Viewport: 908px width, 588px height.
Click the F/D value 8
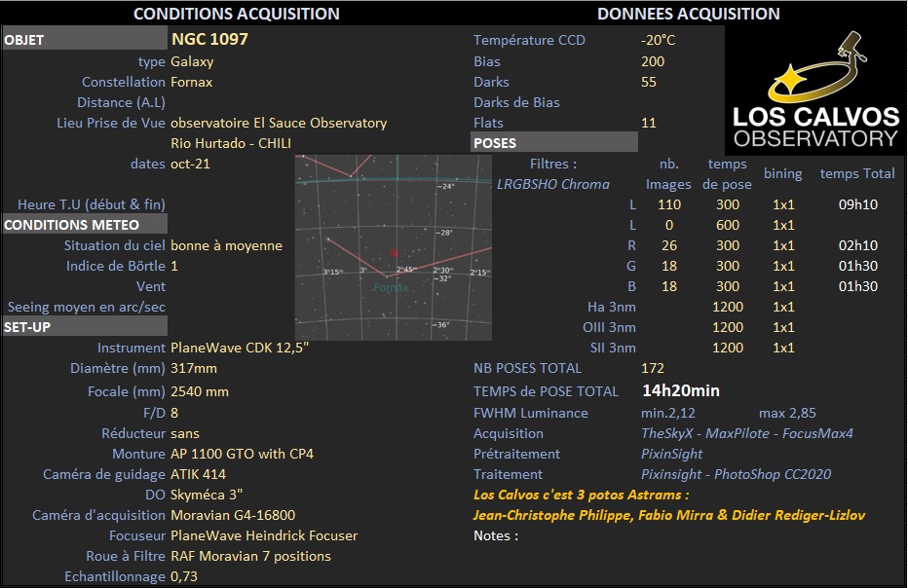coord(174,413)
